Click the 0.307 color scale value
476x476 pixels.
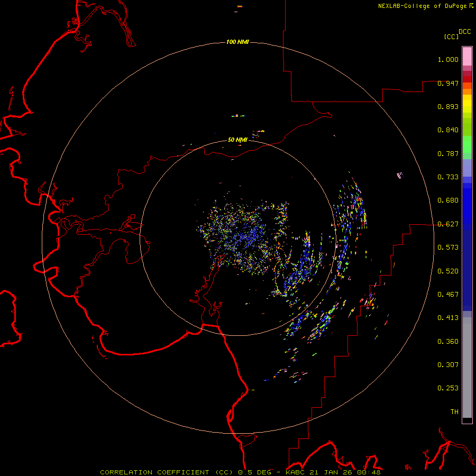[448, 365]
